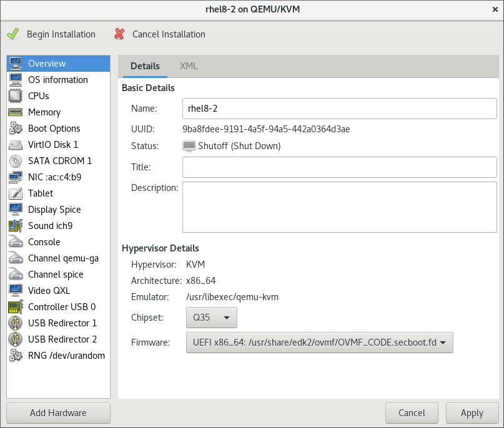Open the Chipset Q35 dropdown

coord(211,318)
